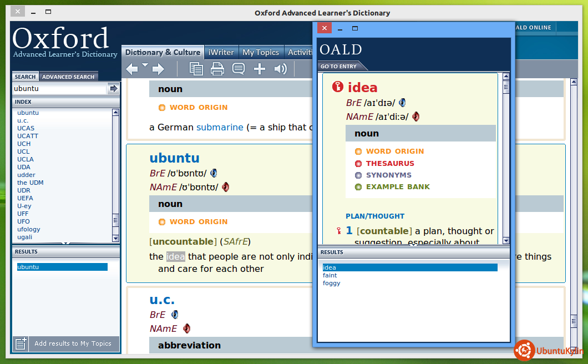Expand EXAMPLE BANK in idea popup
Screen dimensions: 588x364
(x=397, y=187)
